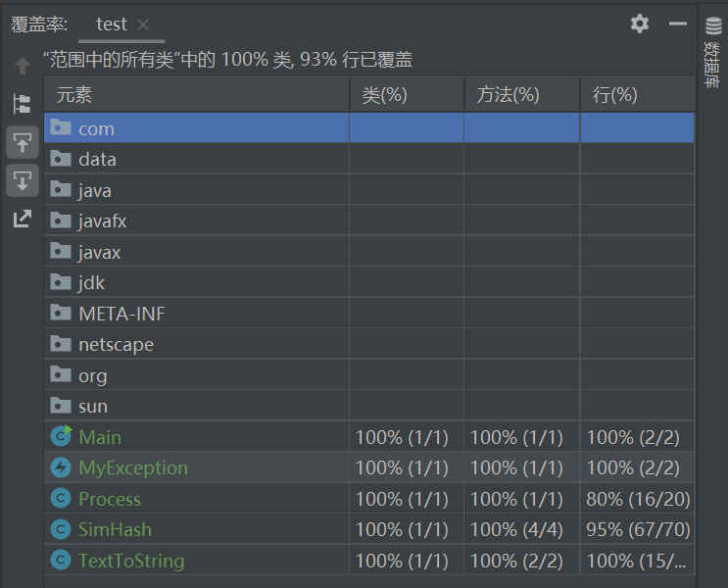Sort by the 类(%) column header
Image resolution: width=728 pixels, height=588 pixels.
406,95
